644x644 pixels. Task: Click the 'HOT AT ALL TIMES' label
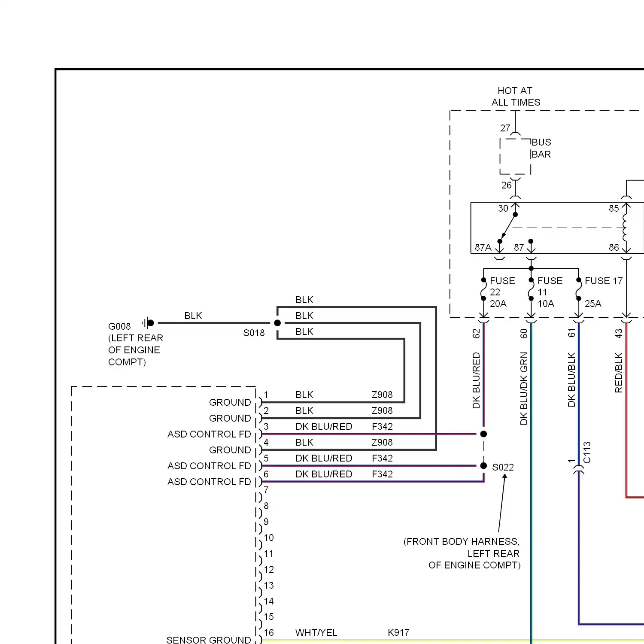tap(516, 97)
